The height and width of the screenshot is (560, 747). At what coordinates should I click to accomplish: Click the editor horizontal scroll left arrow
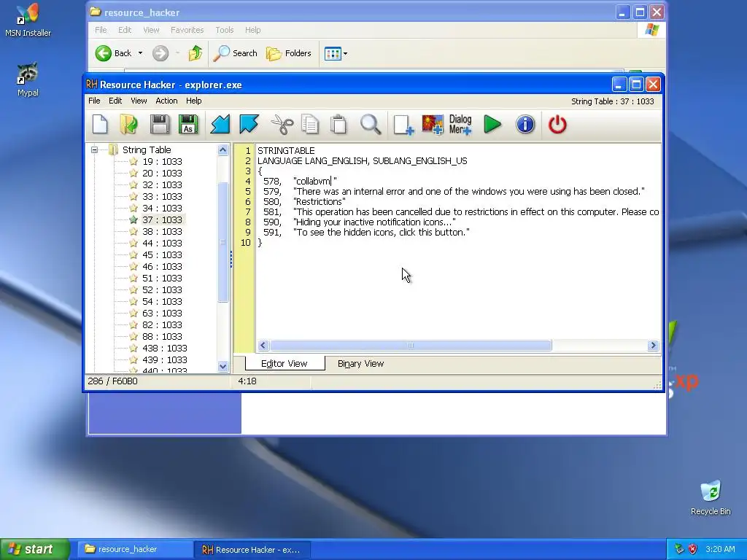263,345
